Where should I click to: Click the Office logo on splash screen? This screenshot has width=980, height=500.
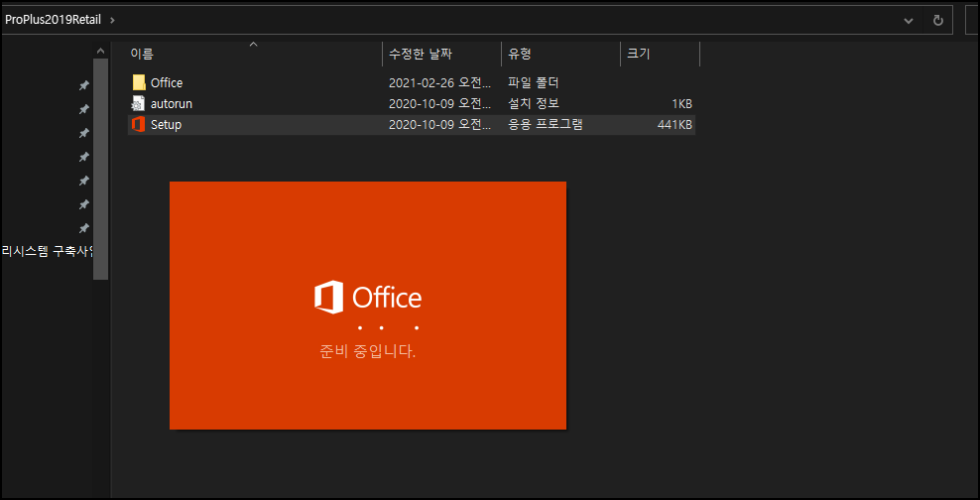point(368,297)
